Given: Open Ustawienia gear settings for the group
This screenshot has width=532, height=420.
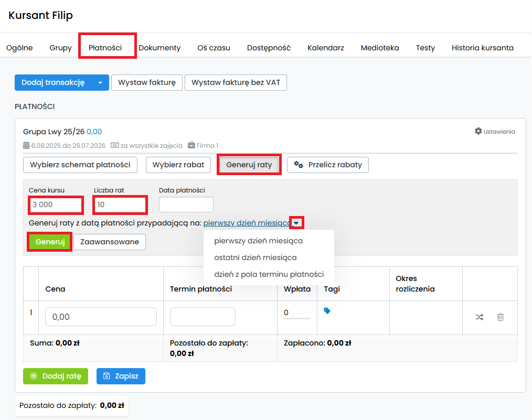Looking at the screenshot, I should tap(495, 132).
